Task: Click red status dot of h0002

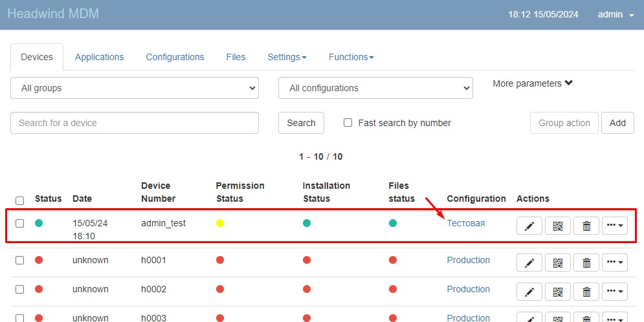Action: [x=39, y=289]
